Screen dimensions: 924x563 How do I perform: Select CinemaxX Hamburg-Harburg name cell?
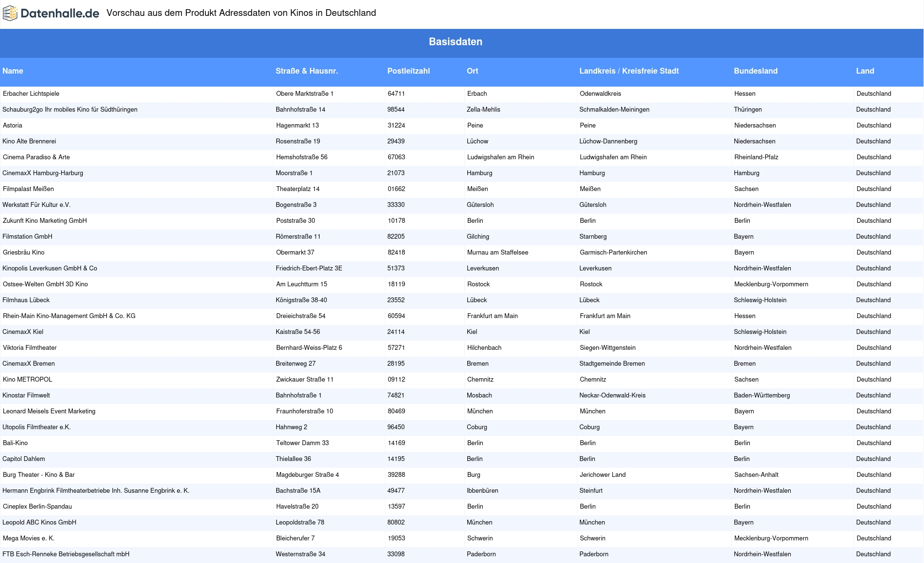(43, 173)
